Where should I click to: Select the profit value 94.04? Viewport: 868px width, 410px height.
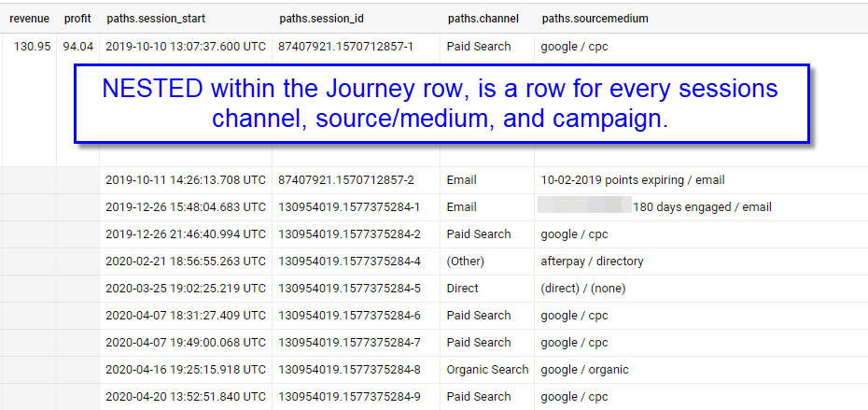(78, 47)
